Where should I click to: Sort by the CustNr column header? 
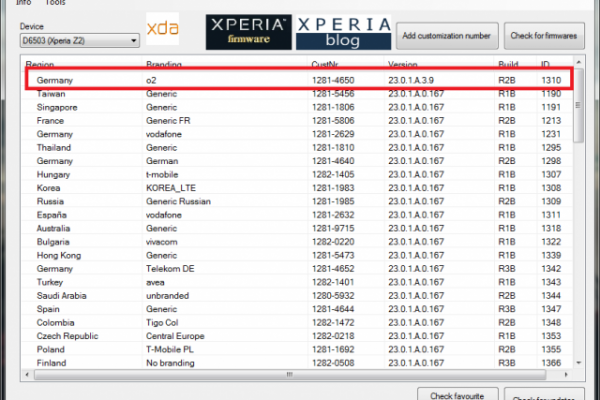tap(324, 64)
